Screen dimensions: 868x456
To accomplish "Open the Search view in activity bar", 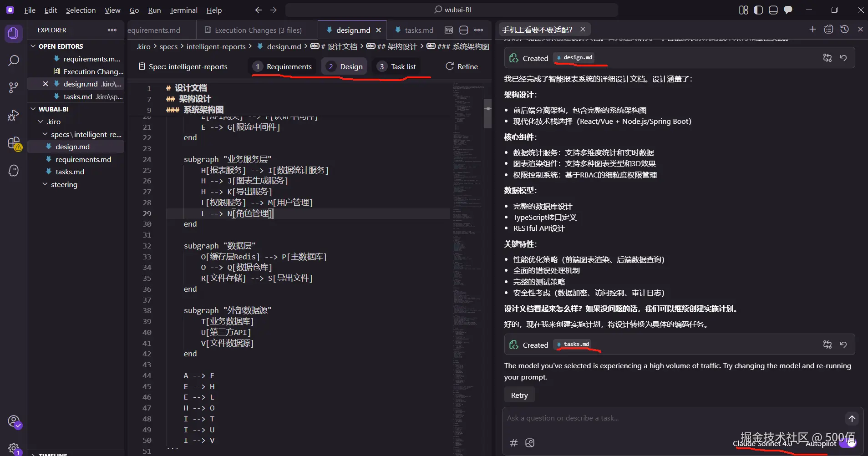I will coord(14,60).
